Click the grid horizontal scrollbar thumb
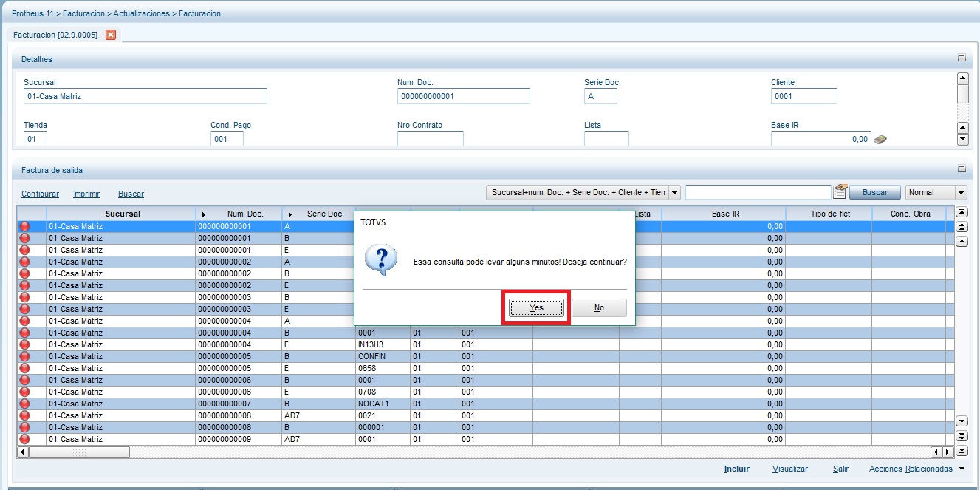This screenshot has height=490, width=980. pyautogui.click(x=78, y=452)
